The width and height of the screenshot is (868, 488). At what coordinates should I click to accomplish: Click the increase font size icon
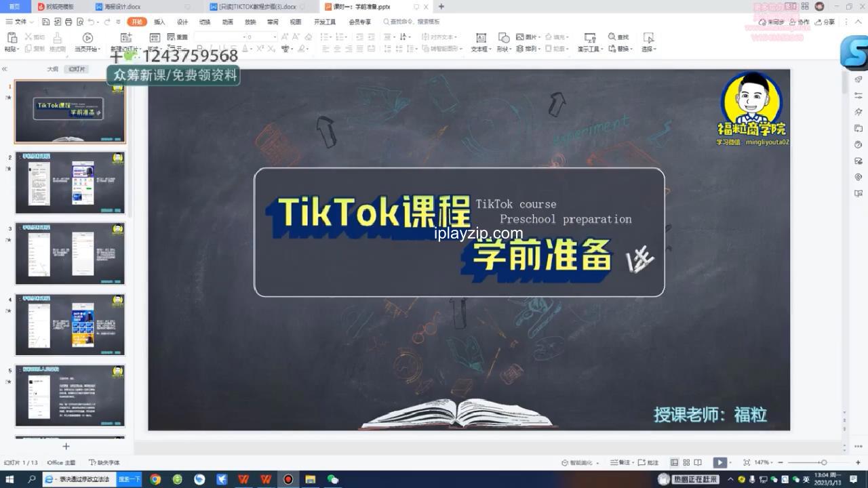(285, 37)
